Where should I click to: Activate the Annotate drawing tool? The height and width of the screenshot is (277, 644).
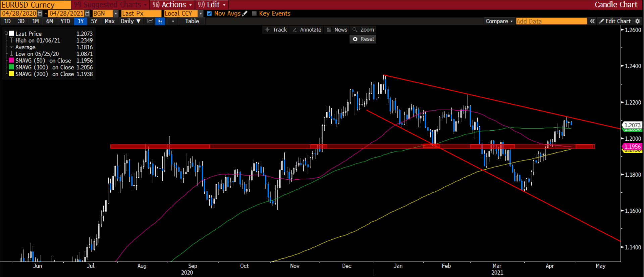pos(307,30)
